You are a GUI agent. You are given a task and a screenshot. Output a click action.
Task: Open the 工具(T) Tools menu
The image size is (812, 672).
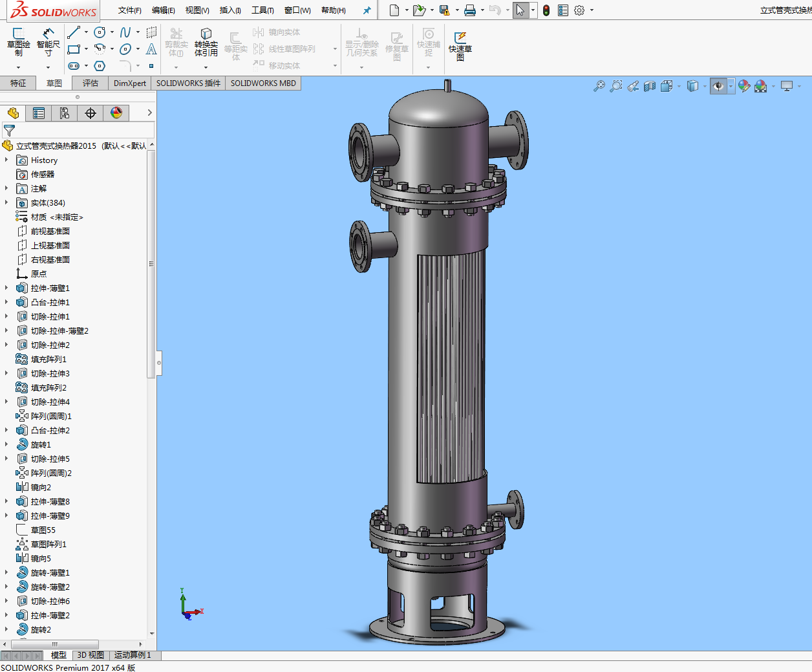click(x=262, y=10)
